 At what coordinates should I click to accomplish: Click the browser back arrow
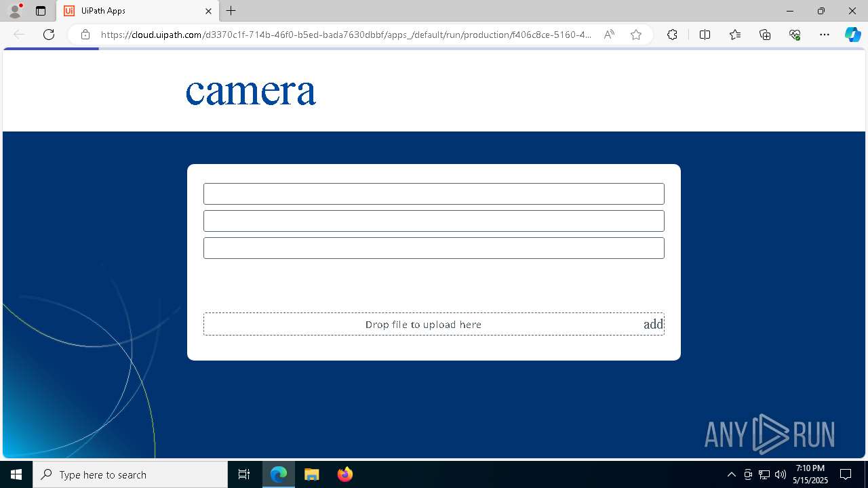[19, 35]
